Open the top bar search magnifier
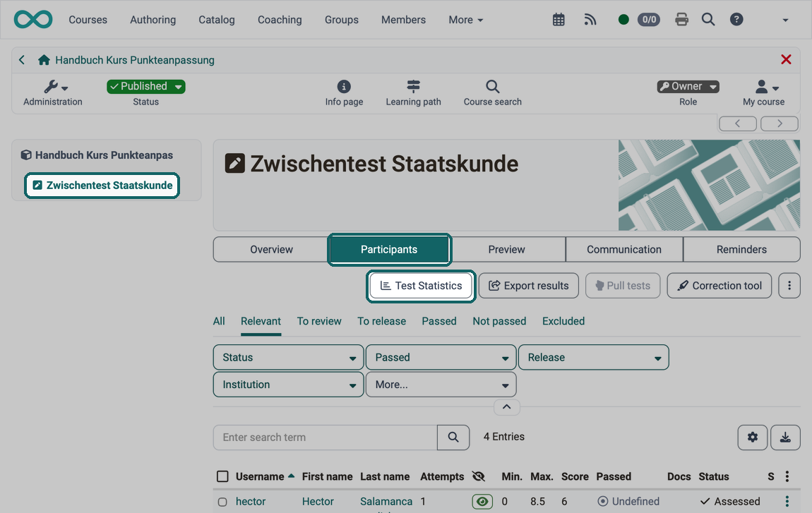 point(708,20)
